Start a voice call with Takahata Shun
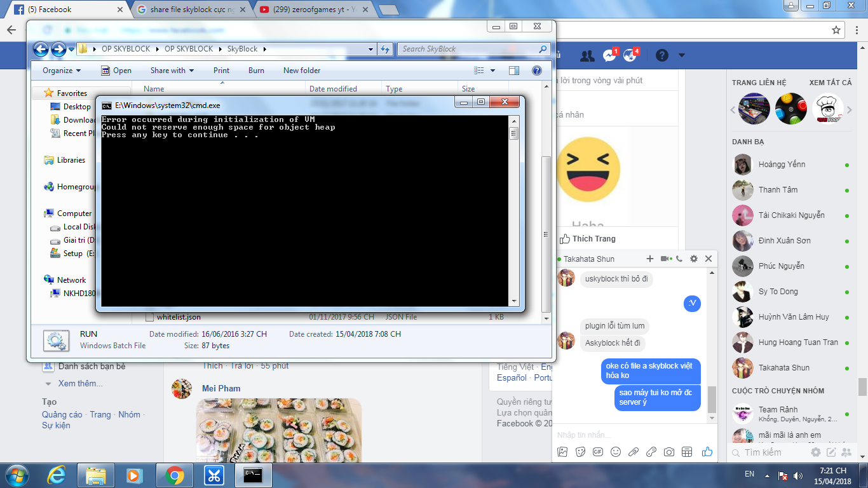 pos(679,259)
